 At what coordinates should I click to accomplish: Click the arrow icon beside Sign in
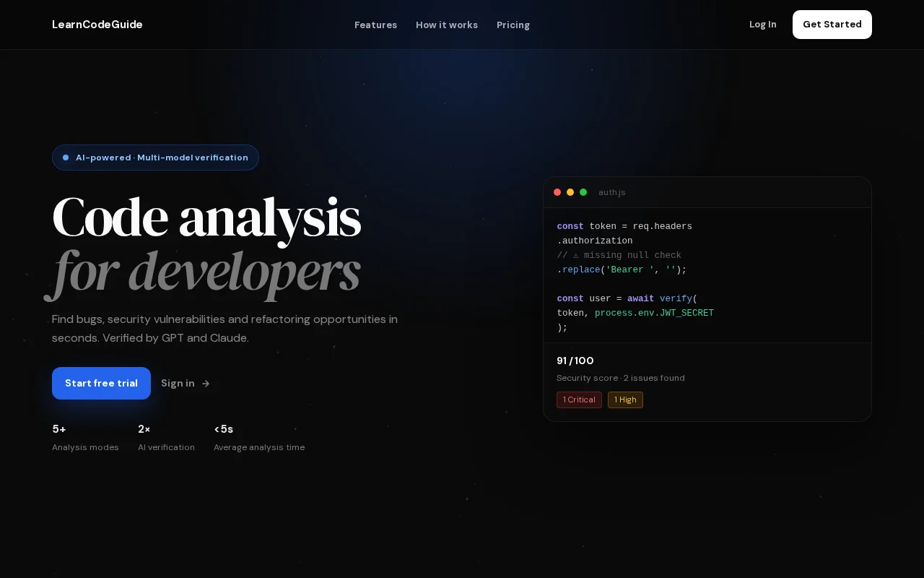[206, 384]
